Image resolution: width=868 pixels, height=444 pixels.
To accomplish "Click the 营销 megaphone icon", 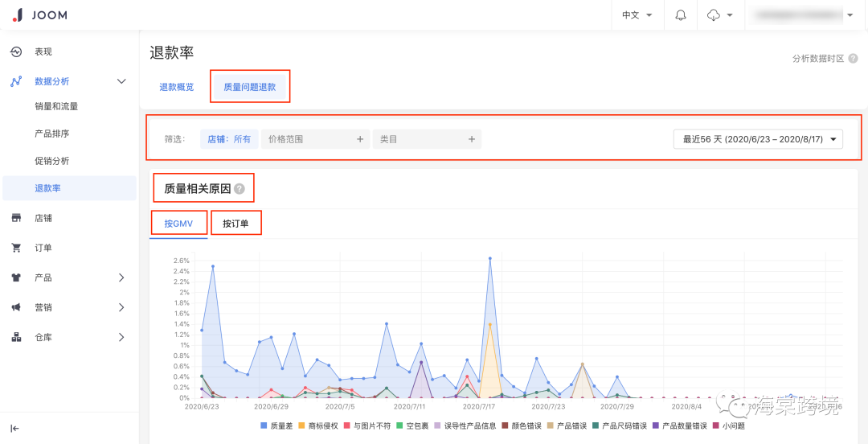I will tap(16, 307).
